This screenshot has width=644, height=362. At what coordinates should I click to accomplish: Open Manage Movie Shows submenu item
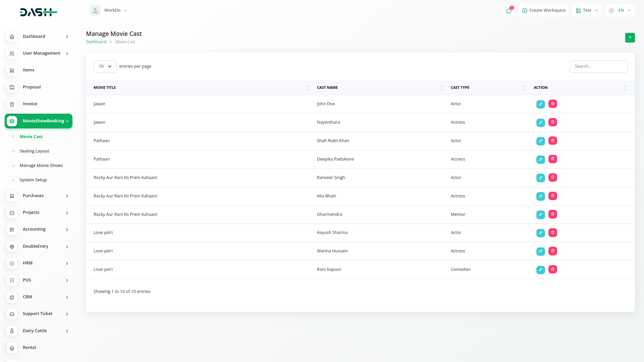pos(41,166)
